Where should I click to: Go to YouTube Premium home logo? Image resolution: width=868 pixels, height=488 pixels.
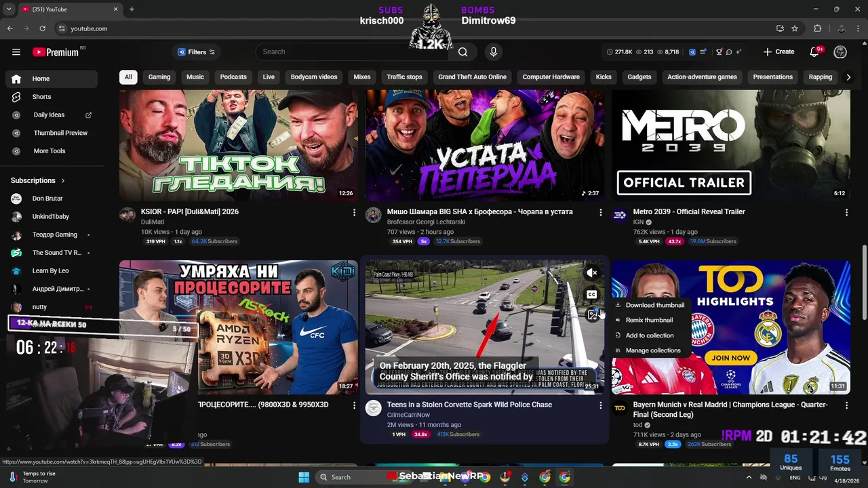[56, 52]
